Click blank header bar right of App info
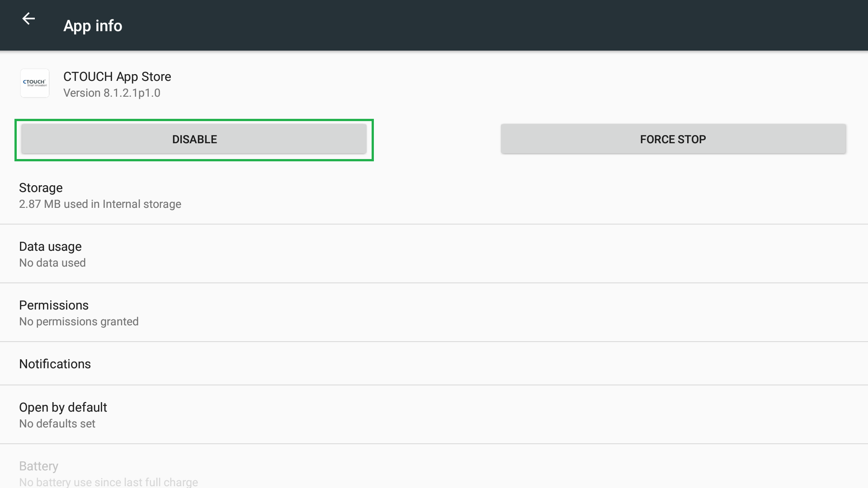The height and width of the screenshot is (488, 868). 497,25
